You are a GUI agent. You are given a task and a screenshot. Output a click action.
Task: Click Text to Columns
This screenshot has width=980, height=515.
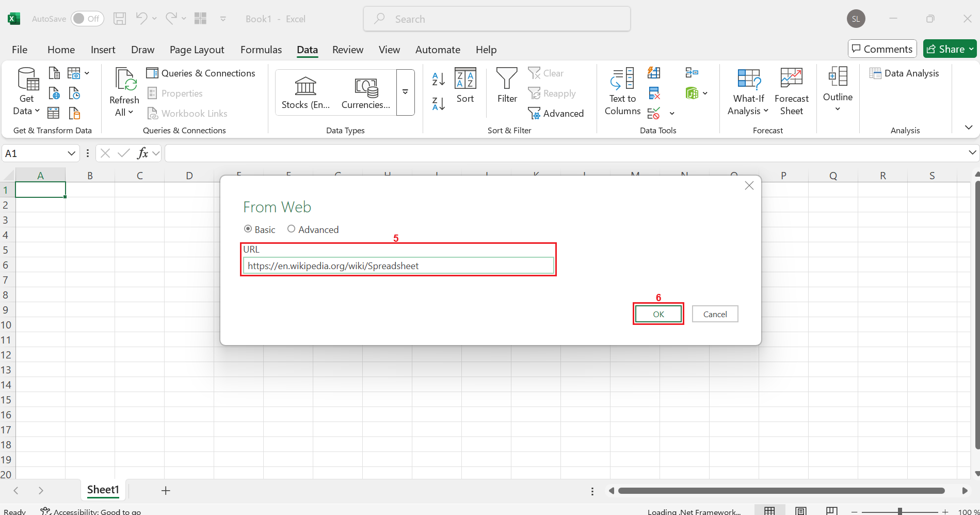point(622,91)
